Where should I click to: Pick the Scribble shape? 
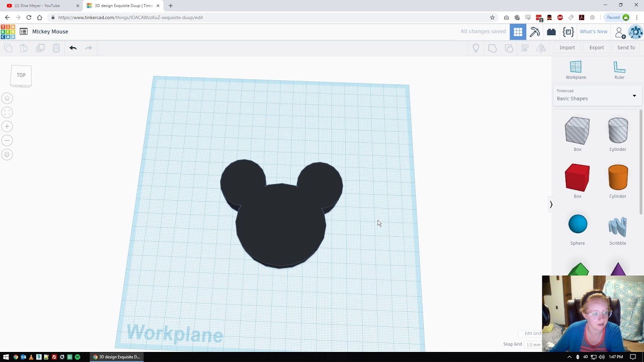pos(618,228)
